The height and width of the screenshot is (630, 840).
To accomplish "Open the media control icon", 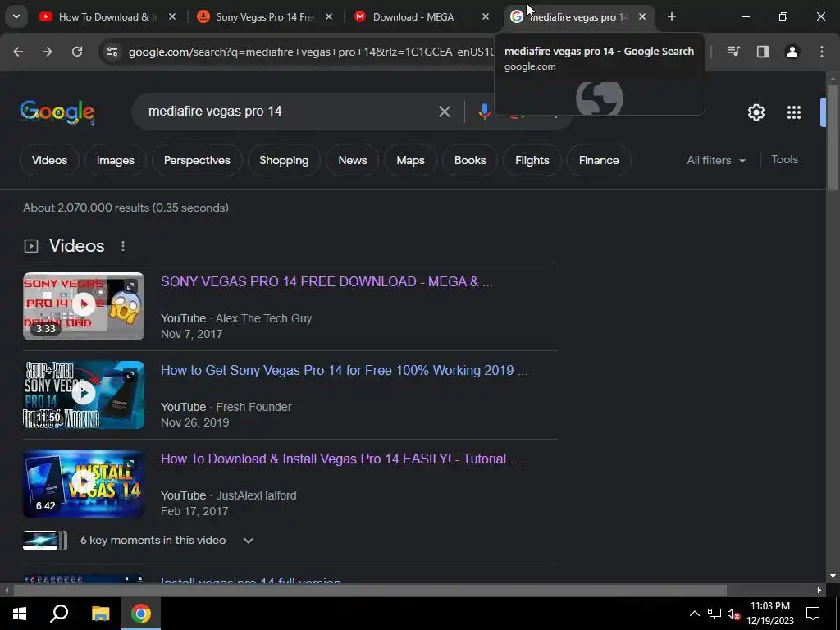I will (733, 52).
